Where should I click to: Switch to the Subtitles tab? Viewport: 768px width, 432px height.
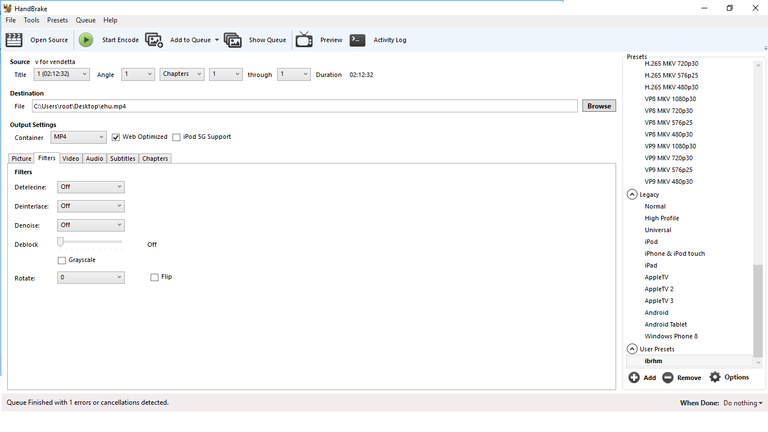(x=122, y=158)
